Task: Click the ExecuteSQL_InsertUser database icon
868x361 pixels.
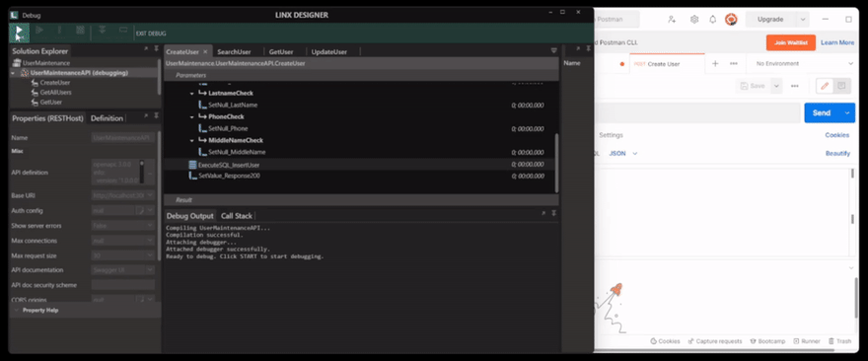Action: tap(192, 165)
